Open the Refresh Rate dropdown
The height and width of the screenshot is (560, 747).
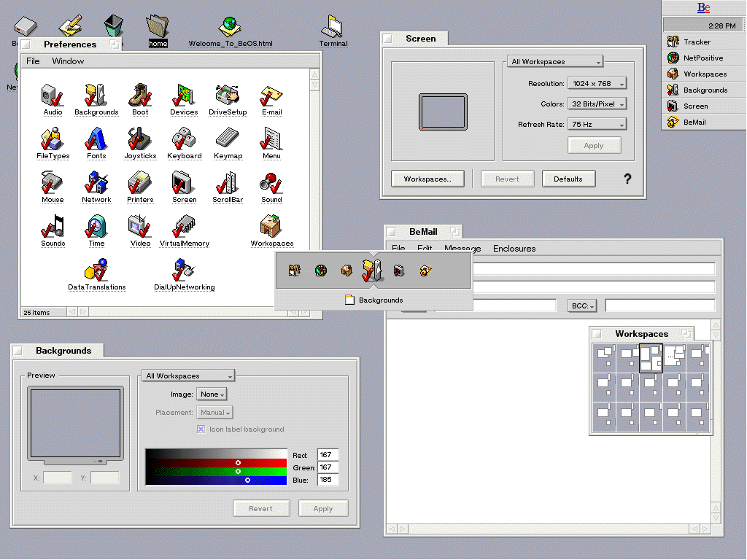pyautogui.click(x=597, y=125)
